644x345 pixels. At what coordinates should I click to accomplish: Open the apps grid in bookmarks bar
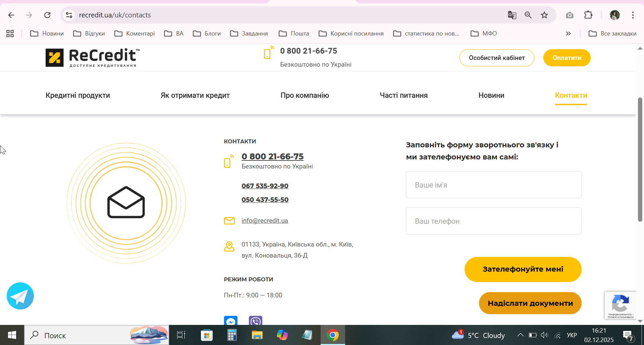[x=10, y=33]
